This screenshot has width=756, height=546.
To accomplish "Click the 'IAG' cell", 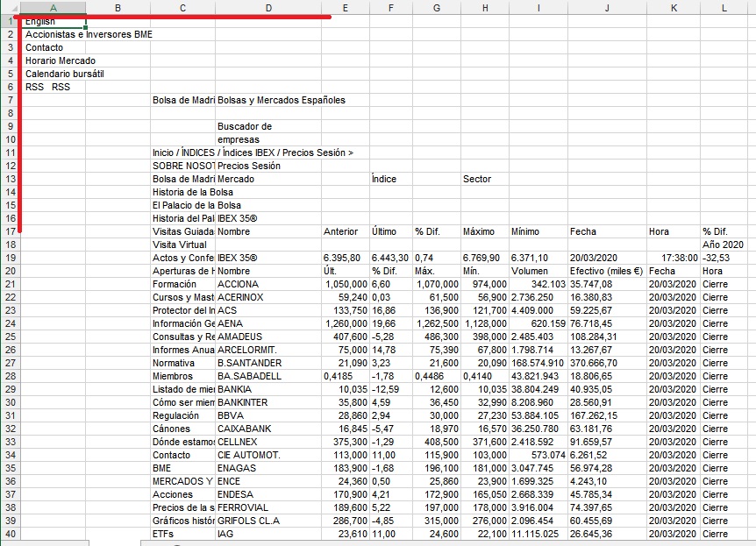I will (x=268, y=534).
